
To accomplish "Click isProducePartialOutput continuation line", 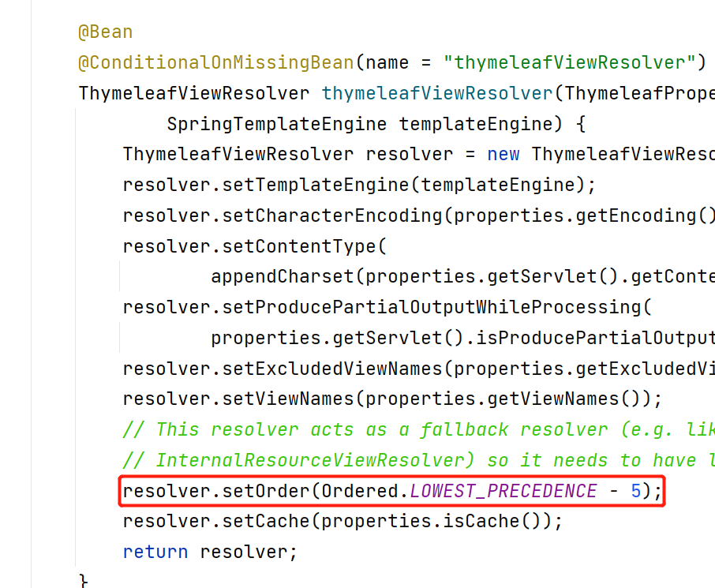I will [462, 339].
